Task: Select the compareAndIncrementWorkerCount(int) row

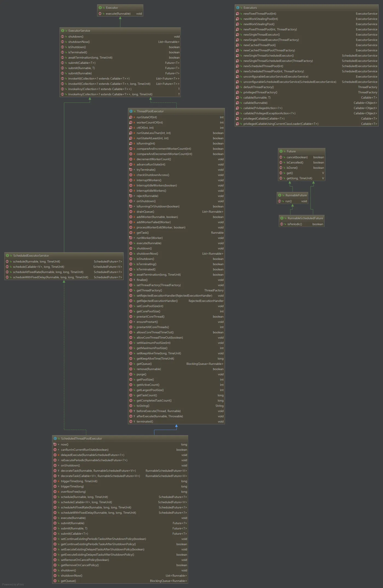Action: [176, 149]
